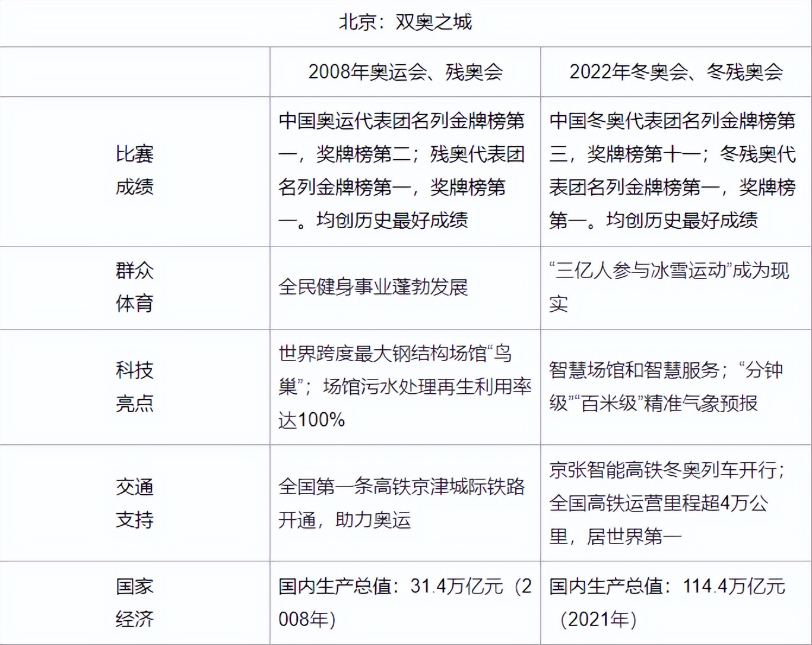
Task: Click the row label 交通支持
Action: 135,503
